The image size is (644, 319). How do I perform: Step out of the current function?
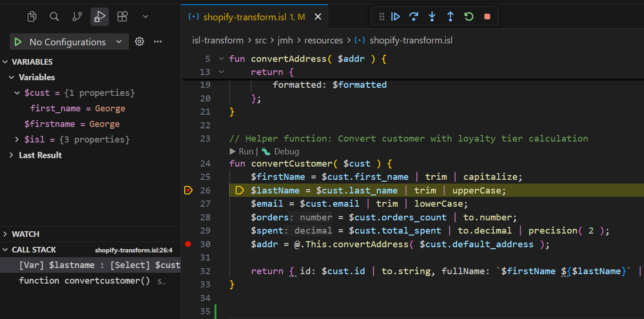coord(450,16)
